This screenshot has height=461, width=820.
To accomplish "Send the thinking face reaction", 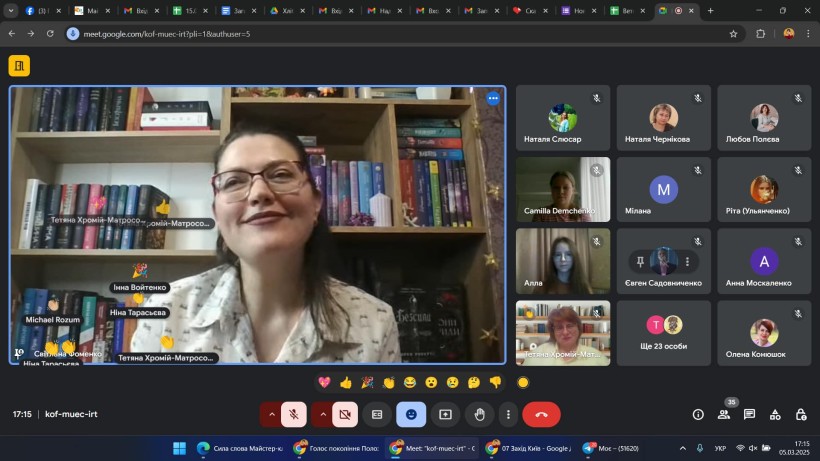I will click(x=474, y=383).
